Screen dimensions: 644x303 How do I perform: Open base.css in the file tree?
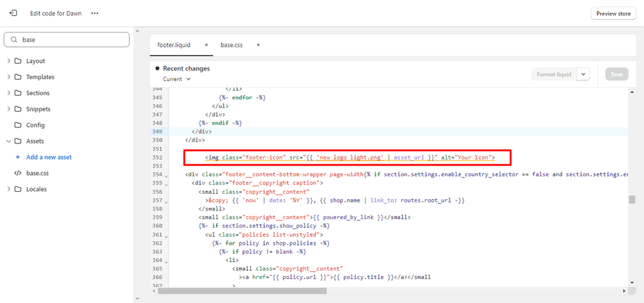[38, 173]
